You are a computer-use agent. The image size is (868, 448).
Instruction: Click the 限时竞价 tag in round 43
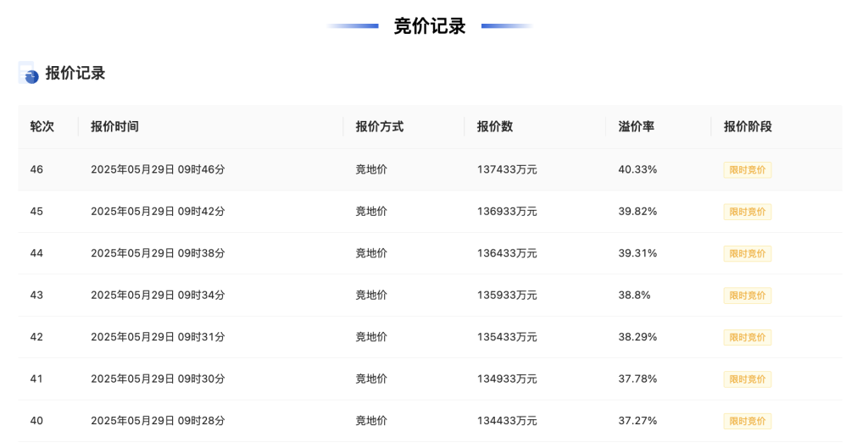coord(747,296)
